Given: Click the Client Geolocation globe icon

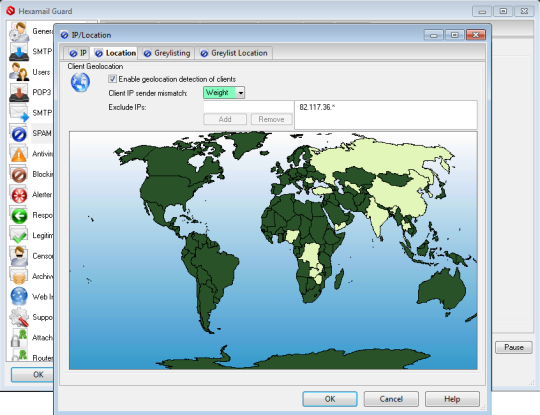Looking at the screenshot, I should click(x=80, y=82).
